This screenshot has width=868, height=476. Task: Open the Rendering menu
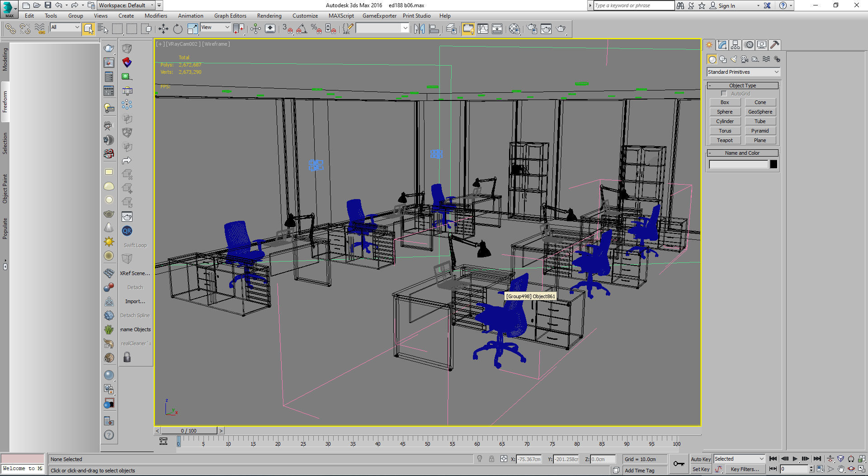click(269, 16)
